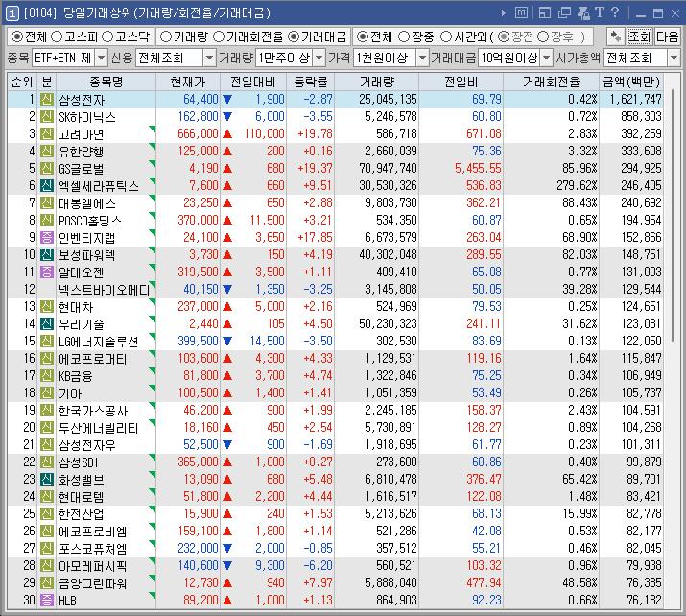
Task: Open the POSCO홀딩스 stock name
Action: pos(90,221)
